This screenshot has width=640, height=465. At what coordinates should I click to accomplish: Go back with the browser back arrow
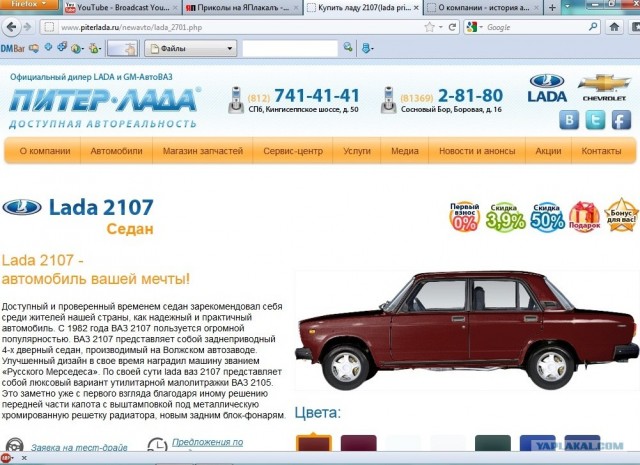point(11,27)
